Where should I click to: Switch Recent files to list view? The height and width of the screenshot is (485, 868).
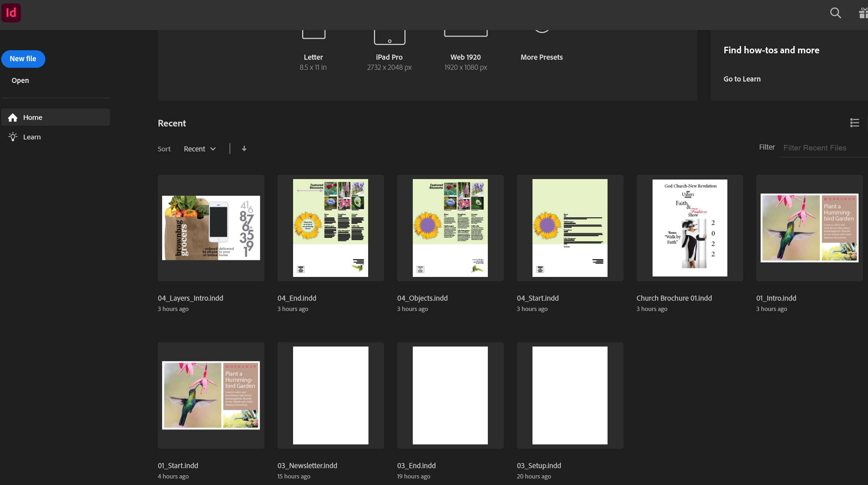point(855,123)
